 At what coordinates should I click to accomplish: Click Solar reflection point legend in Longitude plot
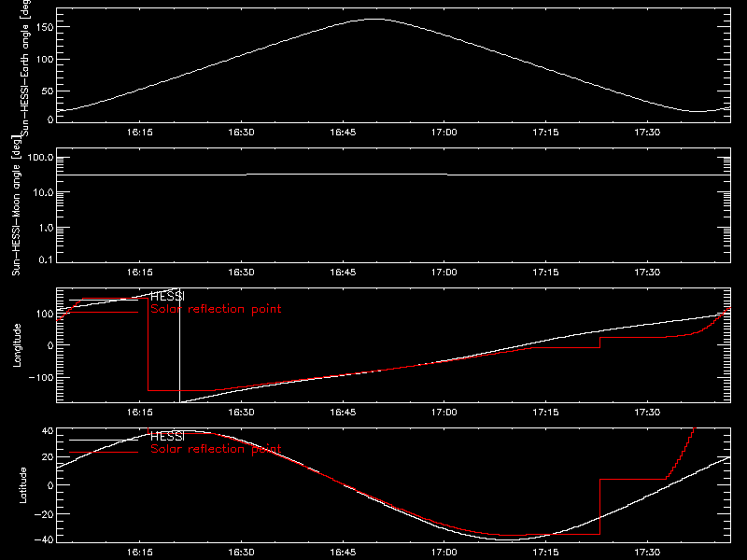(x=216, y=309)
